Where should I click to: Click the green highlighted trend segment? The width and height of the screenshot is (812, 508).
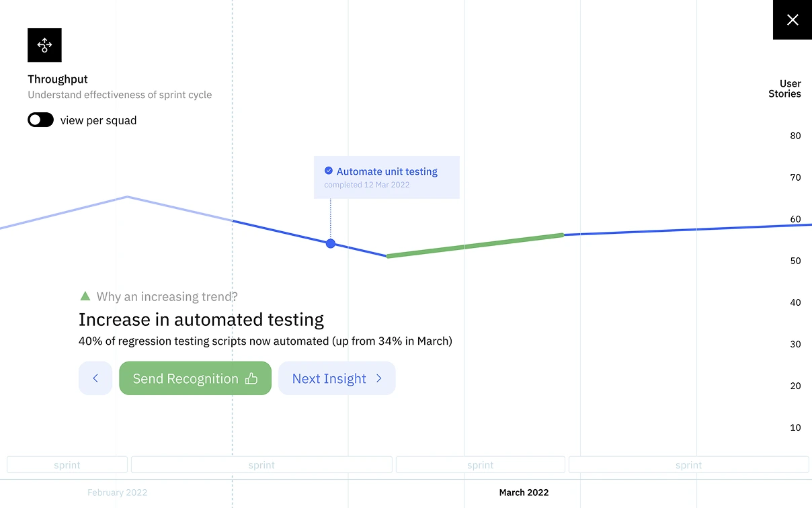(475, 245)
